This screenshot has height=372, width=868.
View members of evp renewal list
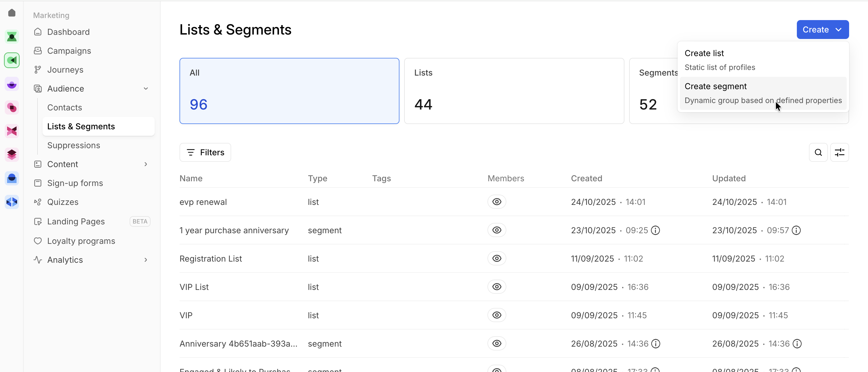[x=496, y=202]
